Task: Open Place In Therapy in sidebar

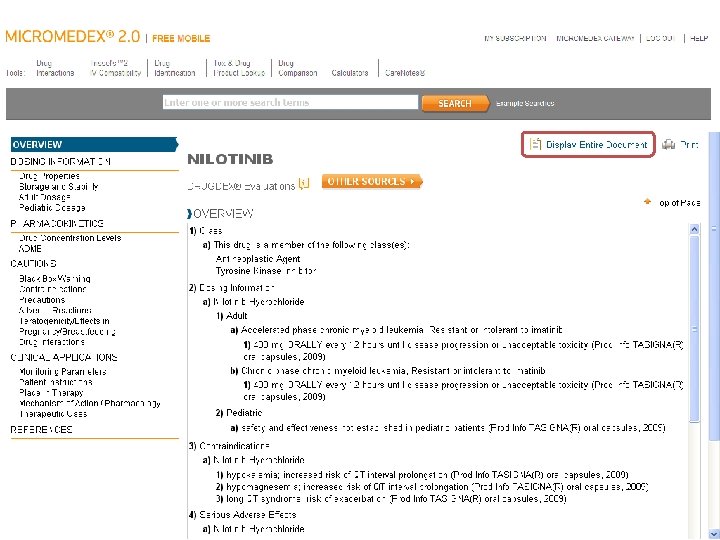Action: coord(51,393)
